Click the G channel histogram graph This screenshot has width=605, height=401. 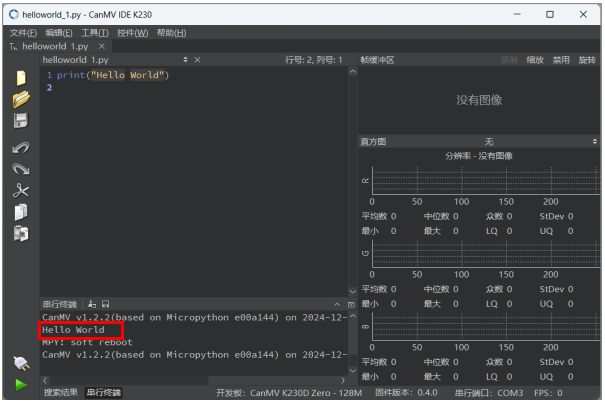(486, 253)
